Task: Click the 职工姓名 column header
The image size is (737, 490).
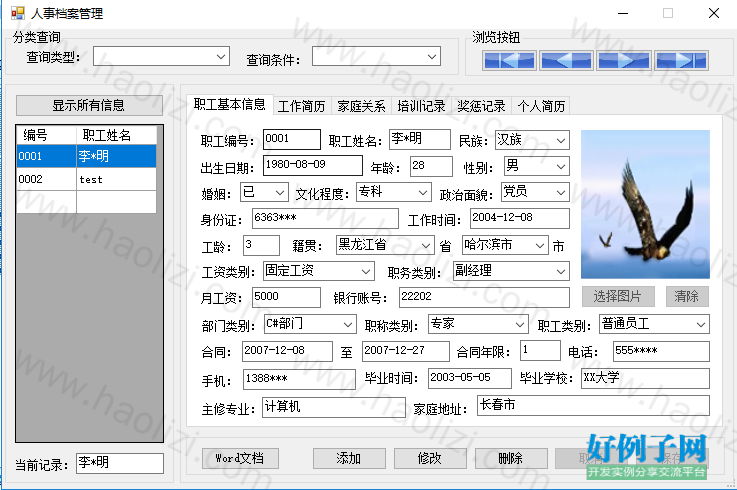Action: tap(117, 135)
